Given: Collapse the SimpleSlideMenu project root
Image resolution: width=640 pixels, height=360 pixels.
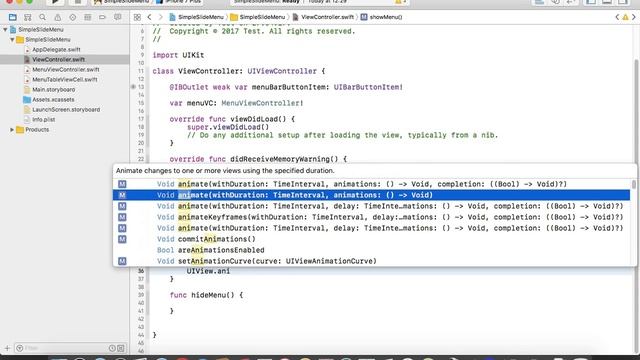Looking at the screenshot, I should click(5, 30).
